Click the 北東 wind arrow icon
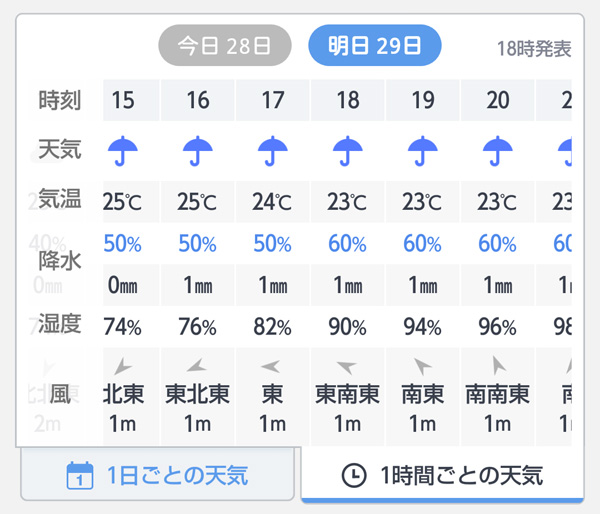Image resolution: width=600 pixels, height=514 pixels. 123,366
